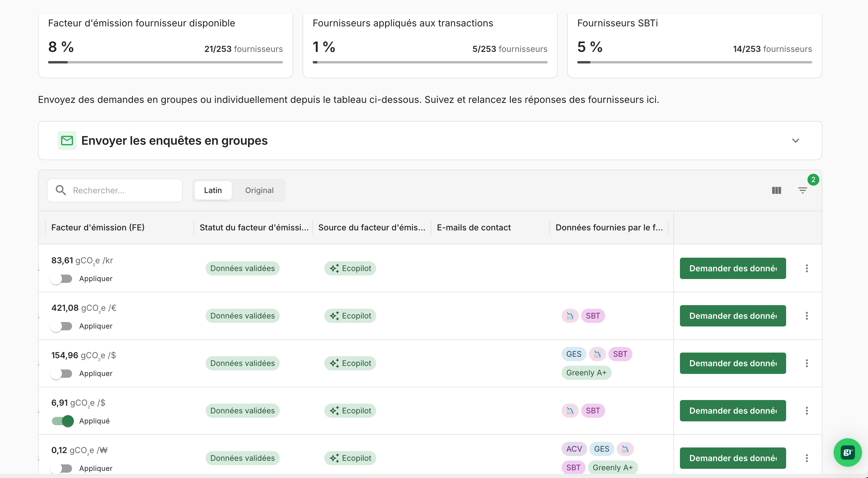
Task: Open the filter icon with badge 2
Action: pyautogui.click(x=803, y=190)
